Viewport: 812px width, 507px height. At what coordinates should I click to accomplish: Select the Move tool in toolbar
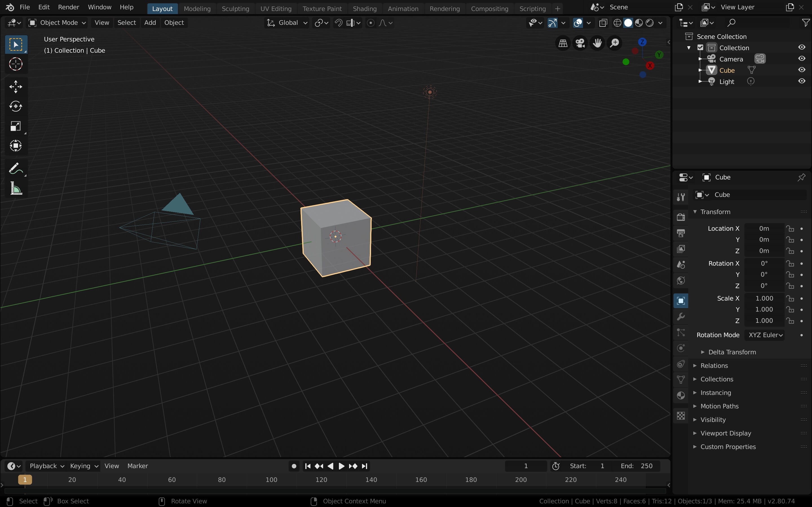[16, 86]
